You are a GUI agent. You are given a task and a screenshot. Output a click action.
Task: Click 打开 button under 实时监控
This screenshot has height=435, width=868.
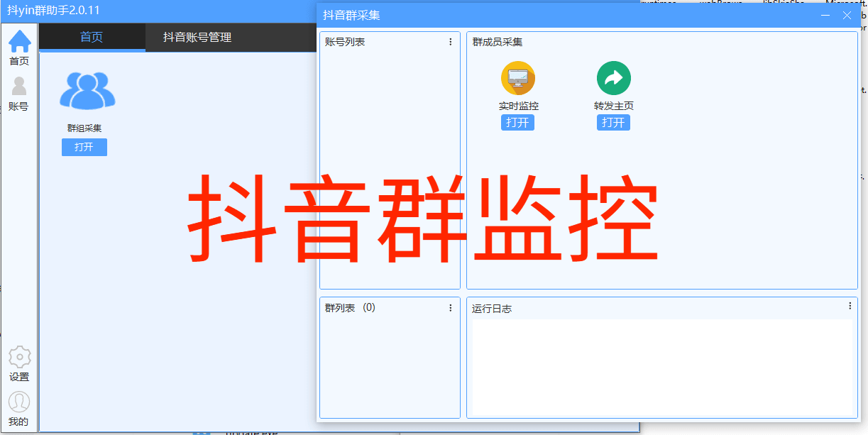coord(517,122)
